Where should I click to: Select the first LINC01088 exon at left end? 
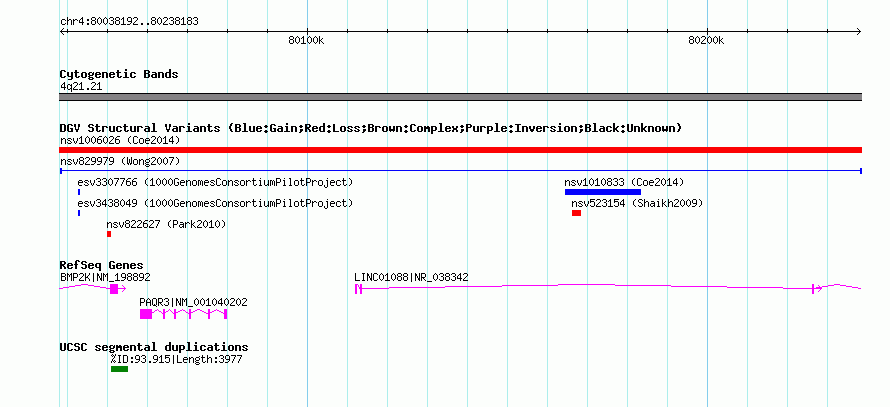(356, 289)
